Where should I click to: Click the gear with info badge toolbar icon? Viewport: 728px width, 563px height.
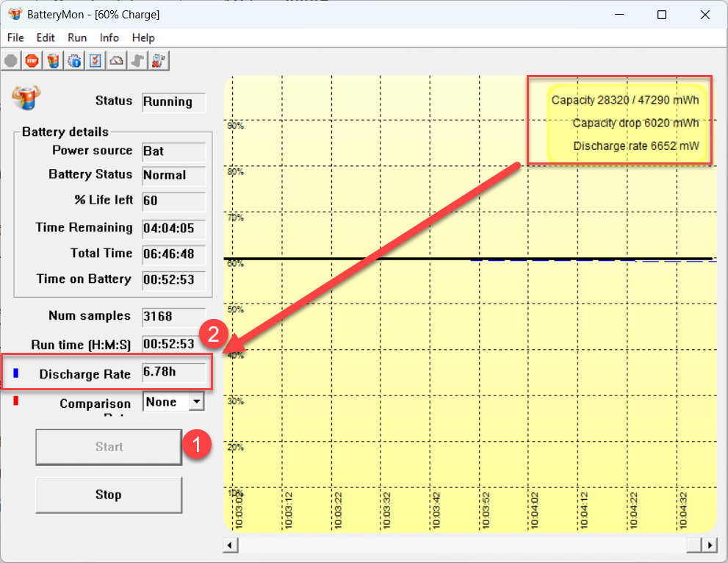tap(74, 61)
